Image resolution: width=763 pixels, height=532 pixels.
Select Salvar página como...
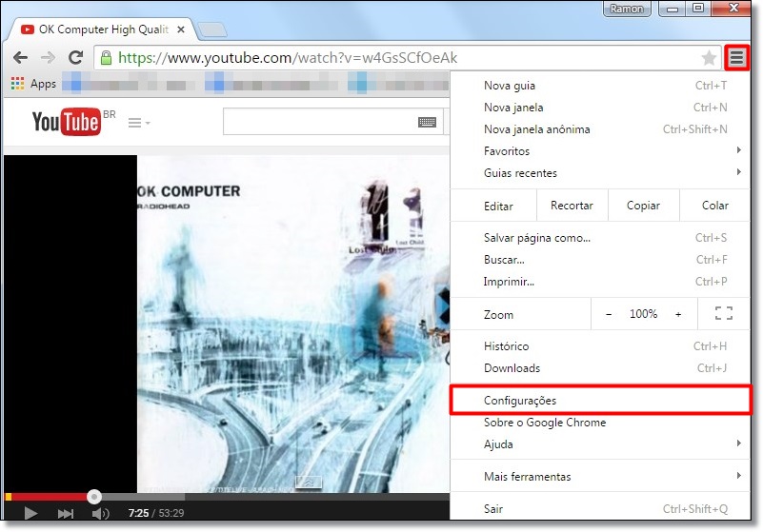(600, 238)
